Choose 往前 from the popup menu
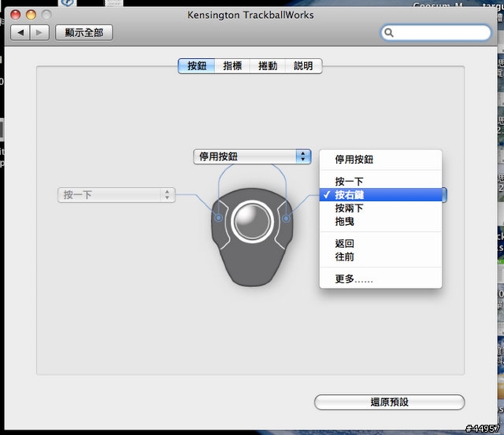Image resolution: width=504 pixels, height=435 pixels. pyautogui.click(x=380, y=256)
